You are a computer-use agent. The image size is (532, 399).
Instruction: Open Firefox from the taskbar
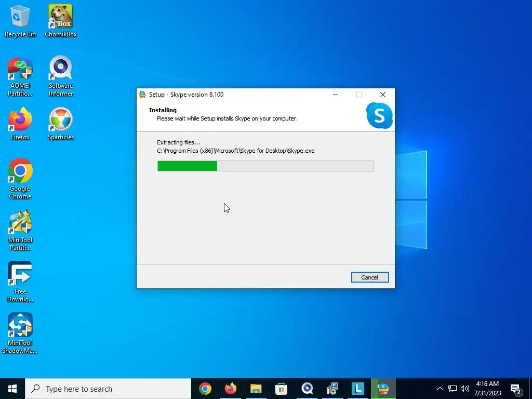(x=230, y=389)
